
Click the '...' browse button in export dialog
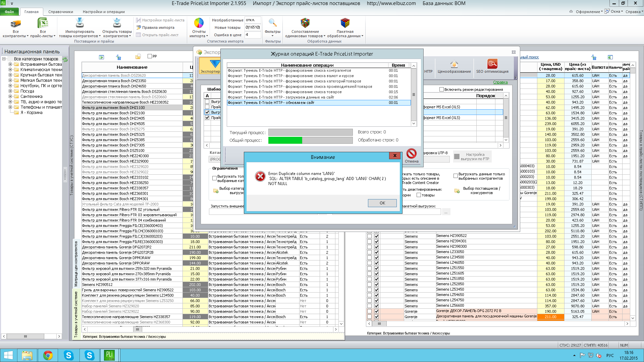[446, 212]
